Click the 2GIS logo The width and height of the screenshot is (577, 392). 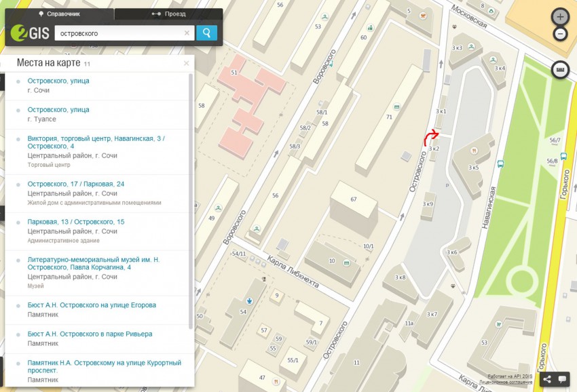pos(30,33)
